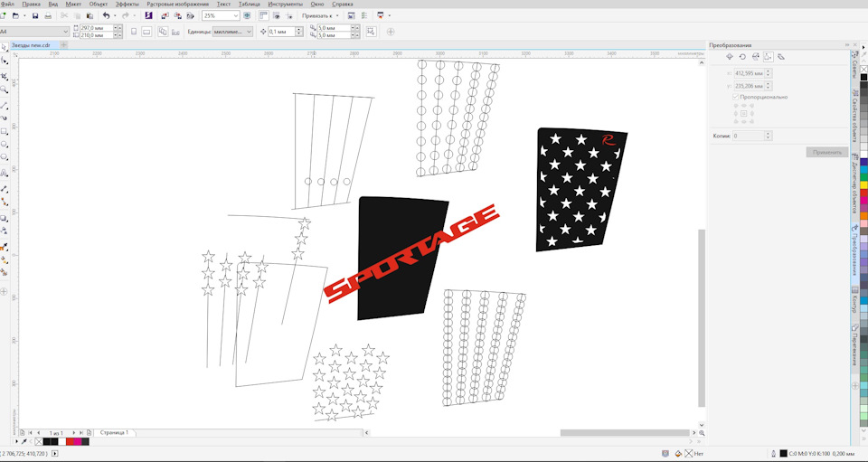Click the nudge distance 0,1 мм field
The image size is (868, 462).
282,32
